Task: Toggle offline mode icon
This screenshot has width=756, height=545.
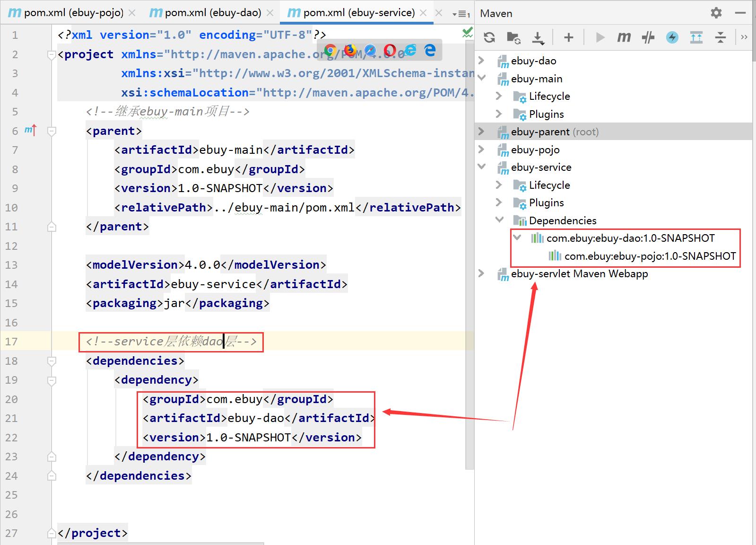Action: (x=648, y=37)
